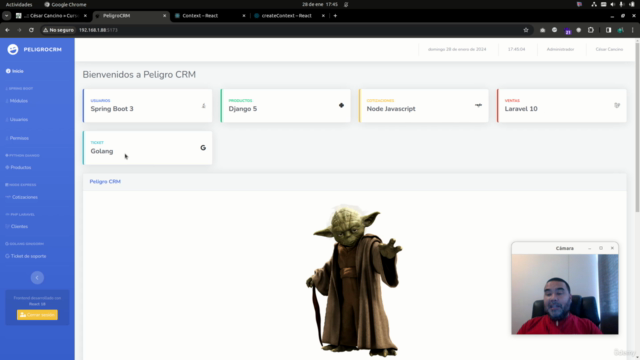Click the César Cancino user name
Screen dimensions: 640x360
click(609, 49)
